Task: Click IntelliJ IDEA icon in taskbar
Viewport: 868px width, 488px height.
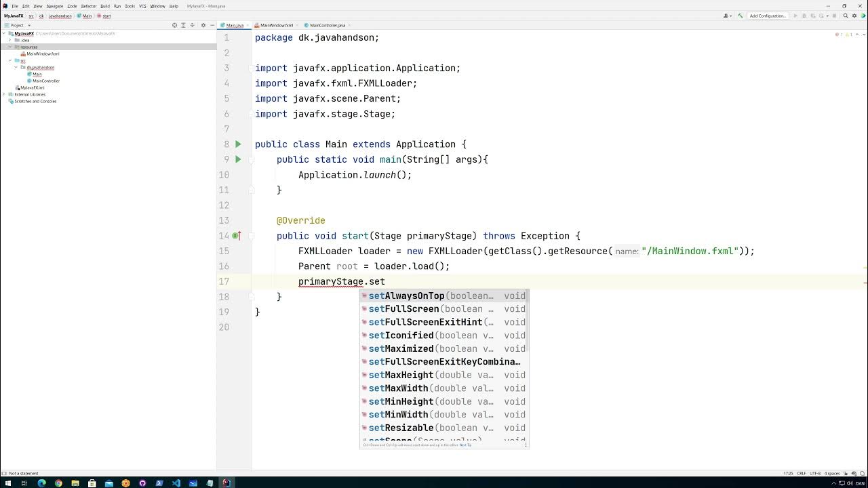Action: (x=226, y=483)
